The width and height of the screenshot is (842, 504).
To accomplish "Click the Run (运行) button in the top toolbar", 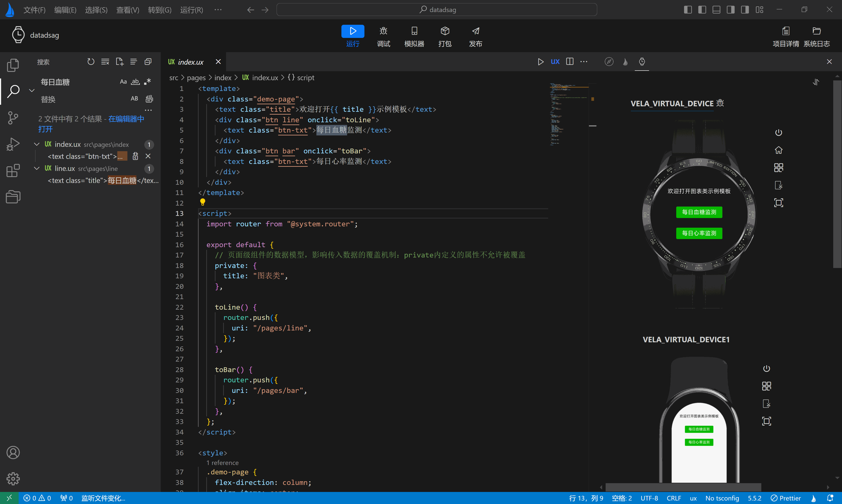I will tap(353, 36).
